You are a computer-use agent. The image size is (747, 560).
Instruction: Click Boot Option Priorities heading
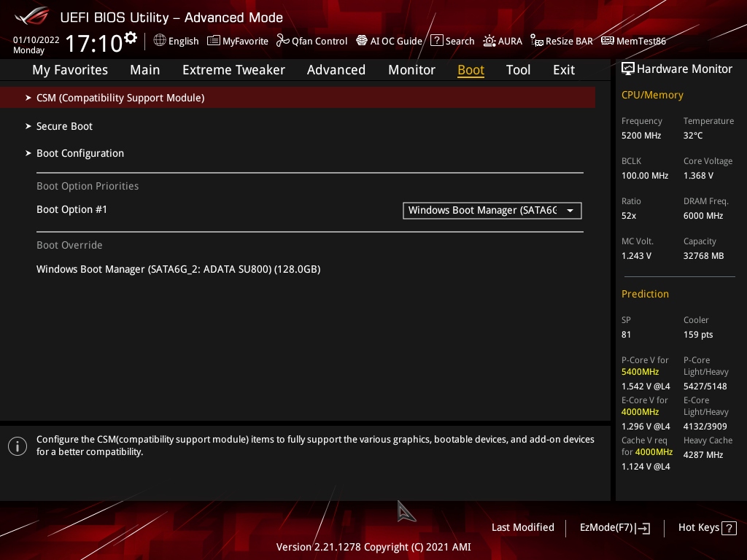tap(88, 186)
